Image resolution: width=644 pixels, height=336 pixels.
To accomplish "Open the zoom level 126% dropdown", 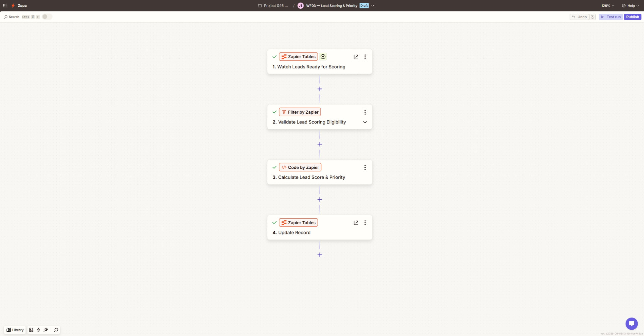I will (x=608, y=6).
